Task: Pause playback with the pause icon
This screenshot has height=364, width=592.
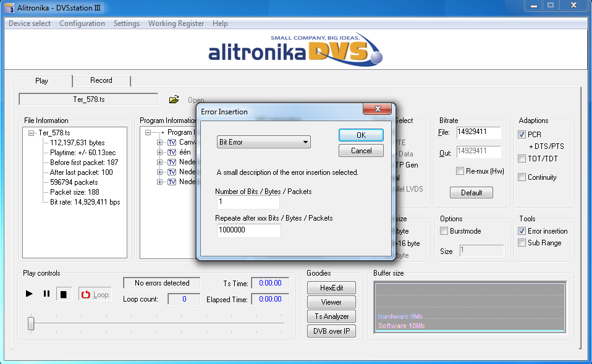Action: point(46,294)
